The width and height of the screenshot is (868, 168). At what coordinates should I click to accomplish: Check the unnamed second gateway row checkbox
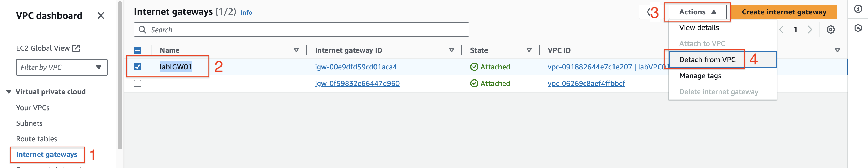pyautogui.click(x=138, y=83)
